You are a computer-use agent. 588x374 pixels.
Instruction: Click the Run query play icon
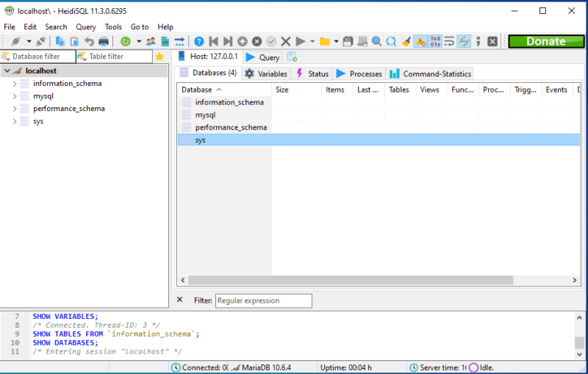[x=301, y=41]
